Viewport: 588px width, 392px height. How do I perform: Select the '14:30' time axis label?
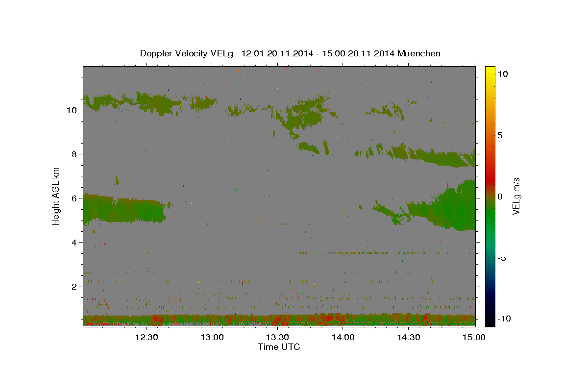(x=409, y=337)
